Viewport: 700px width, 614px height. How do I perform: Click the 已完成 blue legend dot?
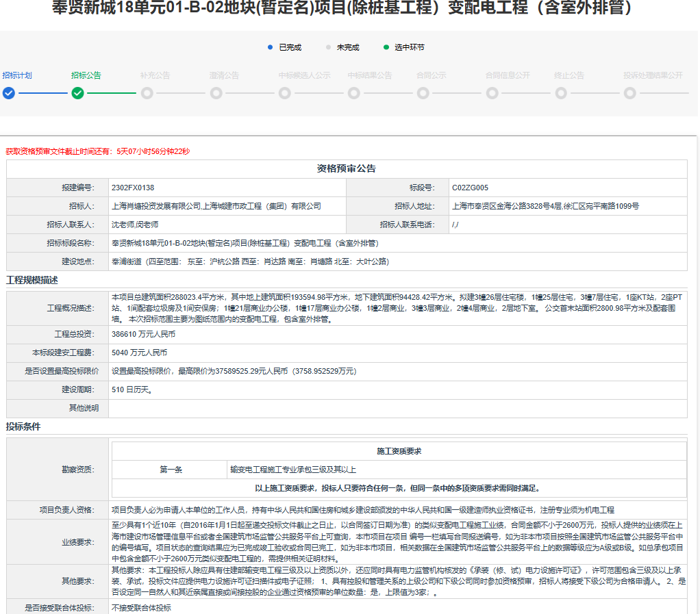[x=270, y=47]
